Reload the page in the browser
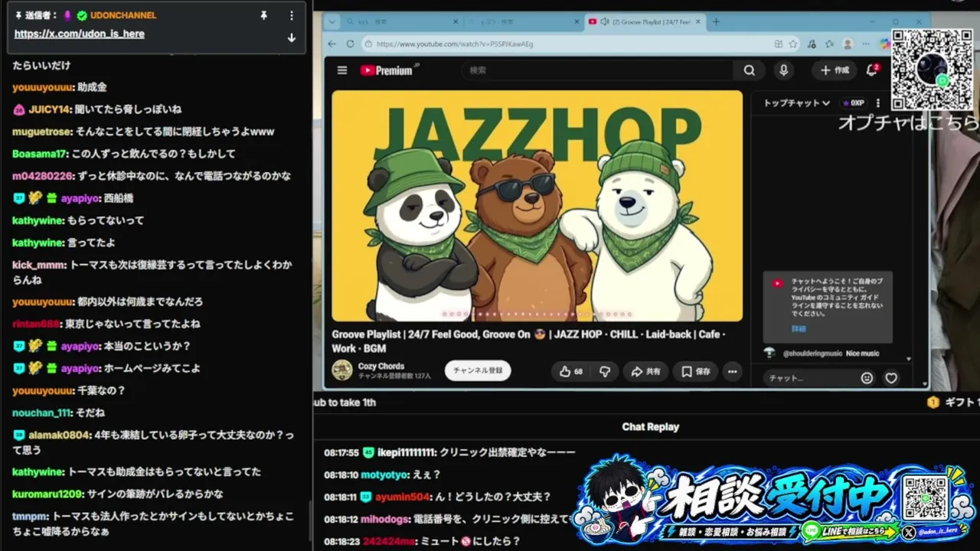Image resolution: width=980 pixels, height=551 pixels. pos(350,44)
